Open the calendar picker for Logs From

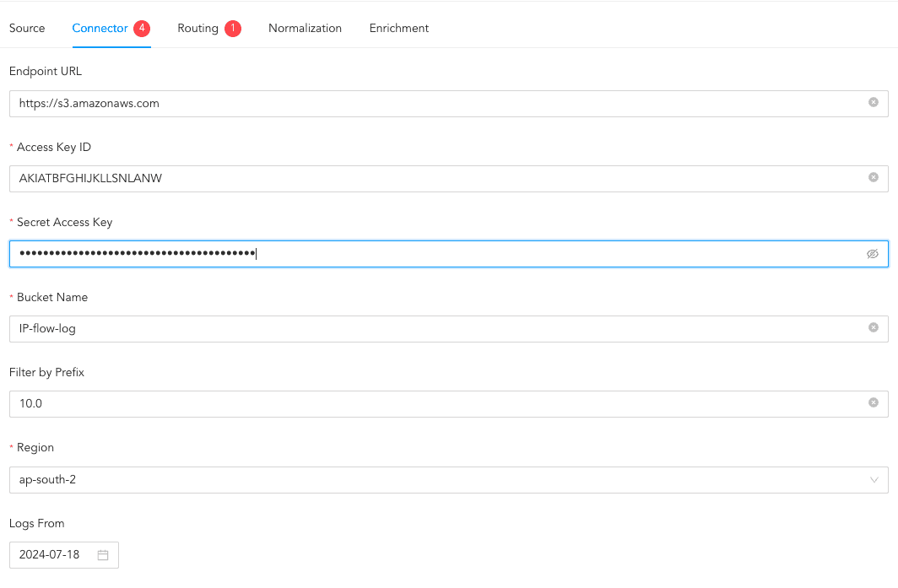click(x=103, y=554)
